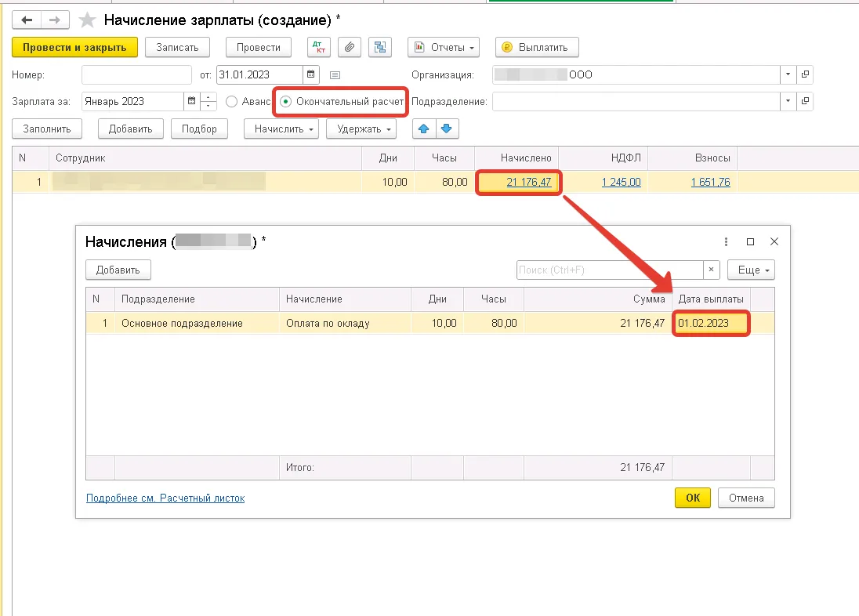Open the Еще menu in the dialog
Image resolution: width=859 pixels, height=616 pixels.
751,270
